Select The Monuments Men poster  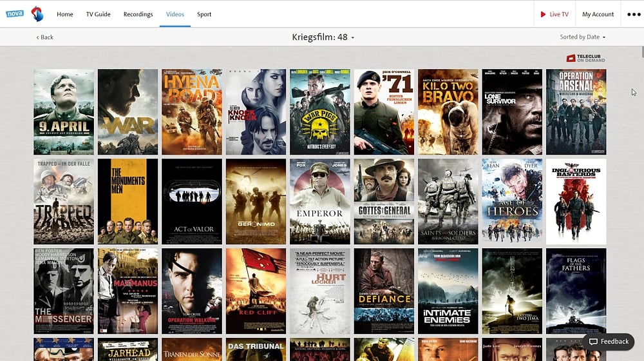click(128, 202)
